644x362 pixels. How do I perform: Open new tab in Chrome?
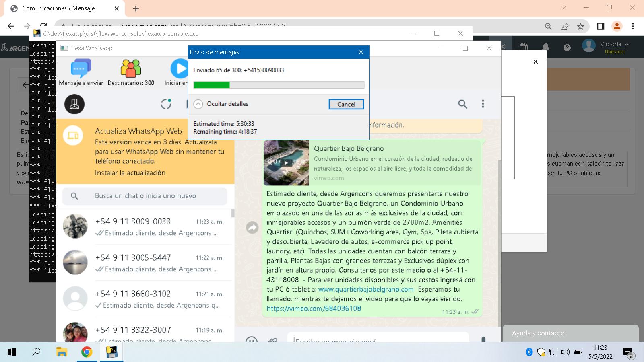[136, 8]
